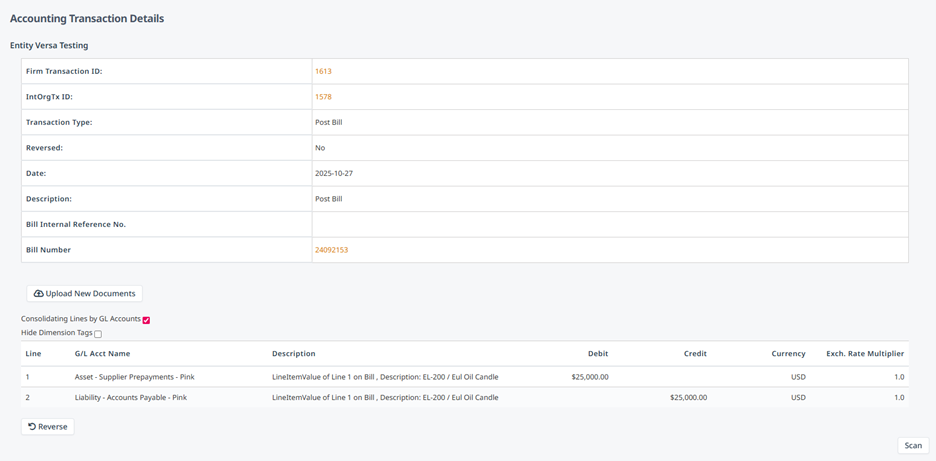Click the cloud upload icon

(39, 294)
